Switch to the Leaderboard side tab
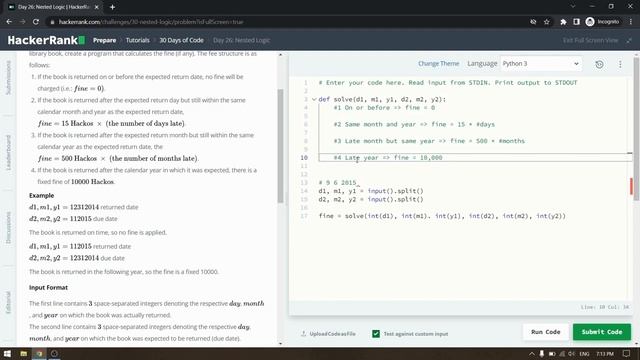This screenshot has height=360, width=640. (x=9, y=153)
